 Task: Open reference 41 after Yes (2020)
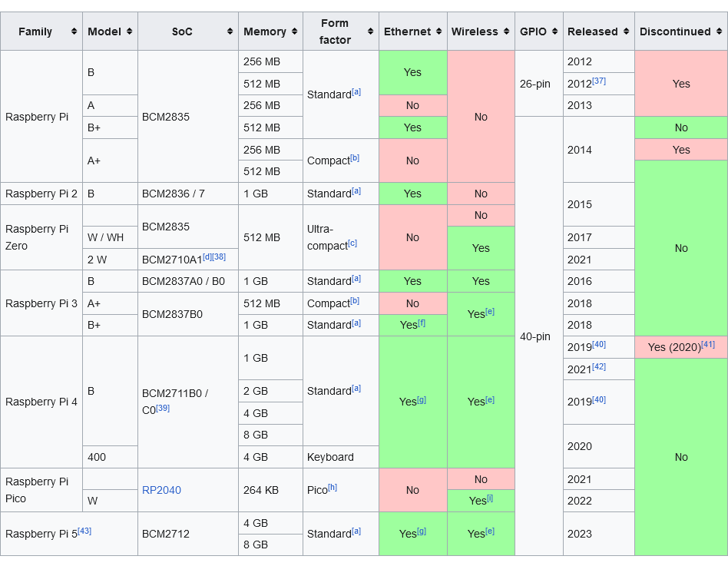(x=708, y=344)
